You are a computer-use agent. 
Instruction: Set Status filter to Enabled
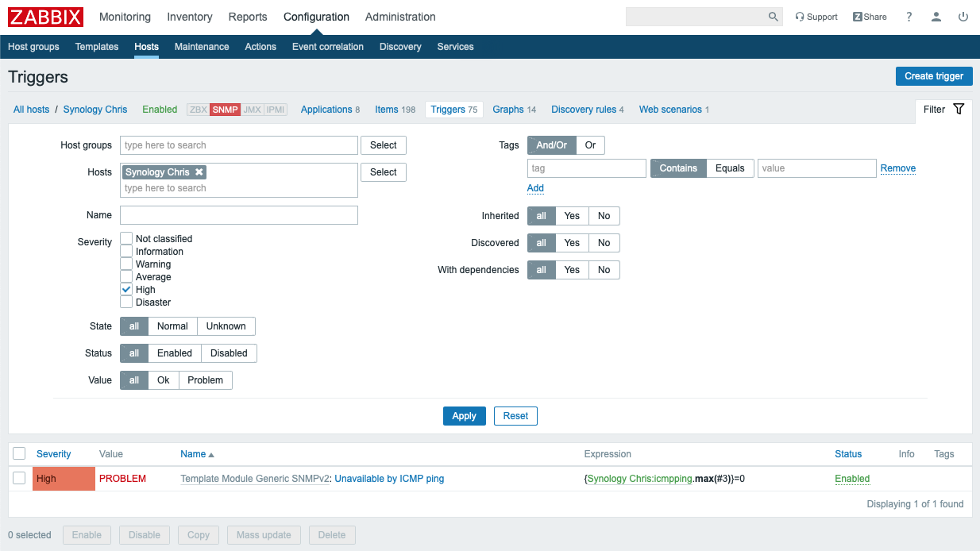175,353
